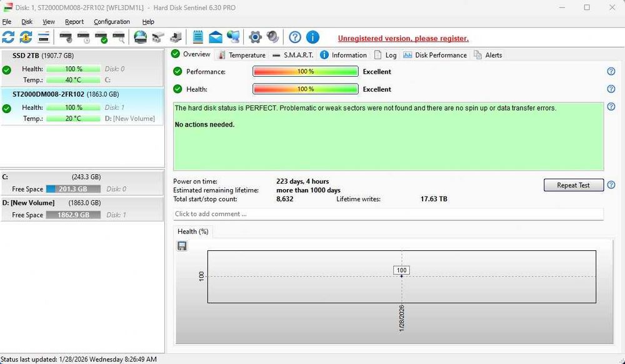The image size is (625, 364).
Task: Open the blue notepad report icon
Action: tap(197, 37)
